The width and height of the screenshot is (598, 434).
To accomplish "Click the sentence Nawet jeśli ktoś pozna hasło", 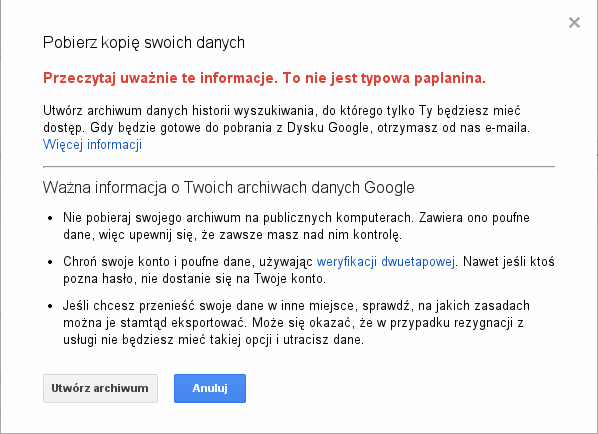I will tap(309, 270).
